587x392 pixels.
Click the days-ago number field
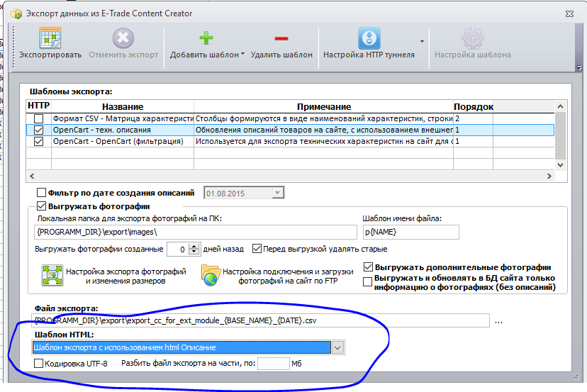tap(177, 249)
